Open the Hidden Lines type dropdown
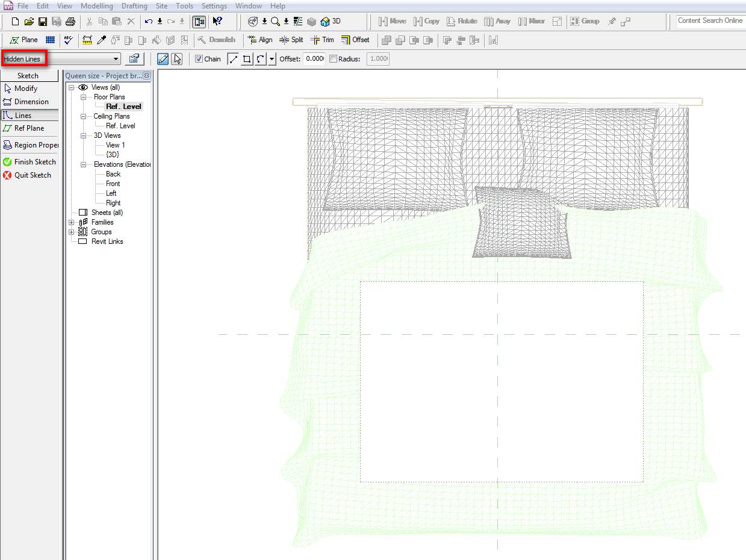 (x=116, y=59)
